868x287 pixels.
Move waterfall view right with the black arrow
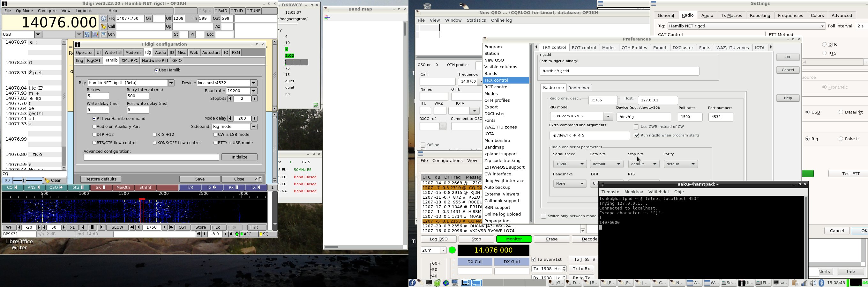101,227
